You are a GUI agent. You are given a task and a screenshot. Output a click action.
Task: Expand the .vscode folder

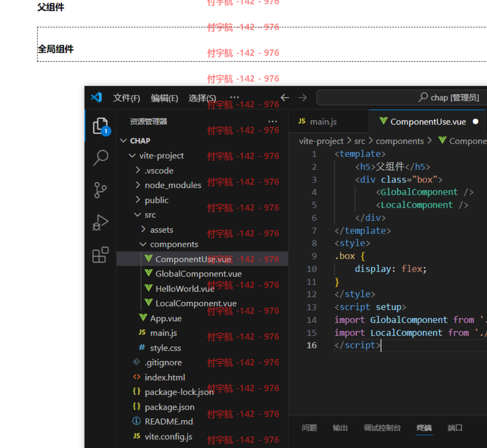click(x=138, y=170)
